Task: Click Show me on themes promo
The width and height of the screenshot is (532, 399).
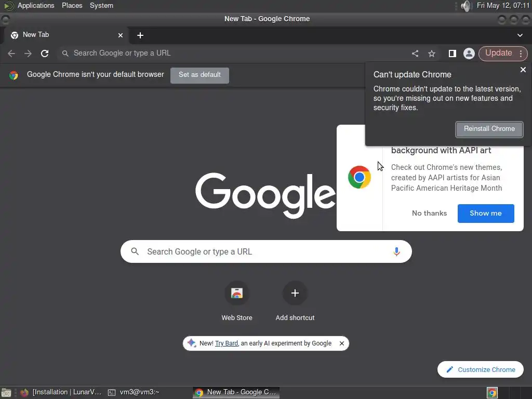Action: (x=486, y=214)
